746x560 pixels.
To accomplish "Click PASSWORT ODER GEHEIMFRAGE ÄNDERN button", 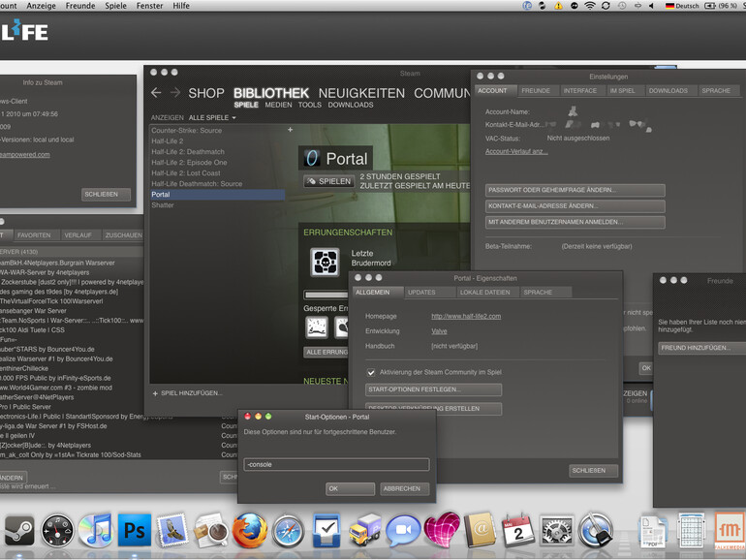I will pyautogui.click(x=575, y=190).
